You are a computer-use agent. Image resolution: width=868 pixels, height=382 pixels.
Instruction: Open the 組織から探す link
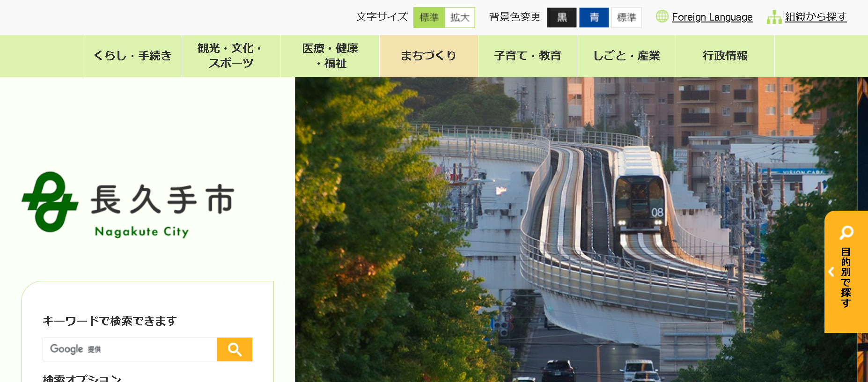click(816, 17)
